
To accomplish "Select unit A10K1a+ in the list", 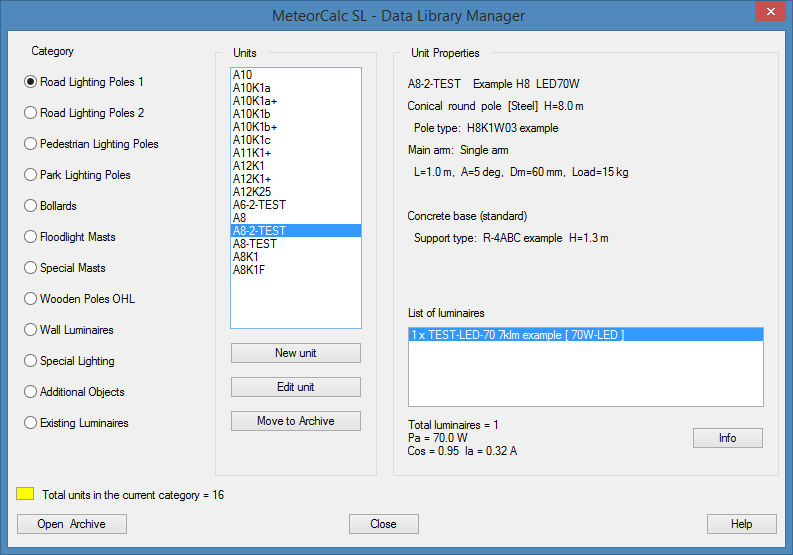I will [296, 101].
